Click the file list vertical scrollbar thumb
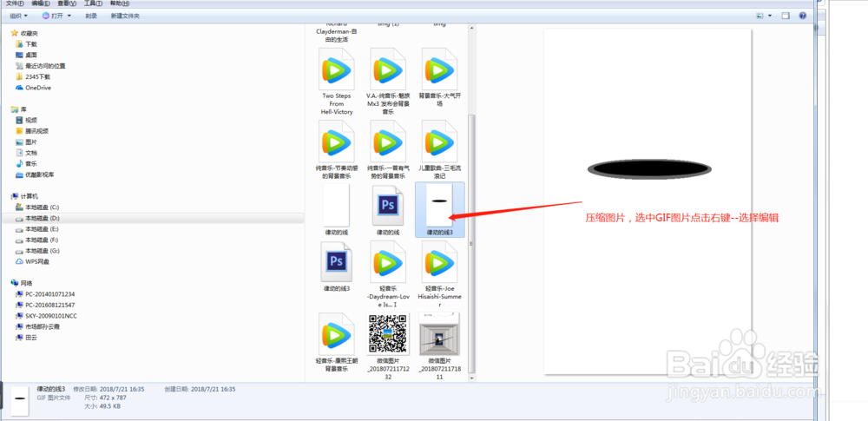This screenshot has height=421, width=868. tap(471, 244)
